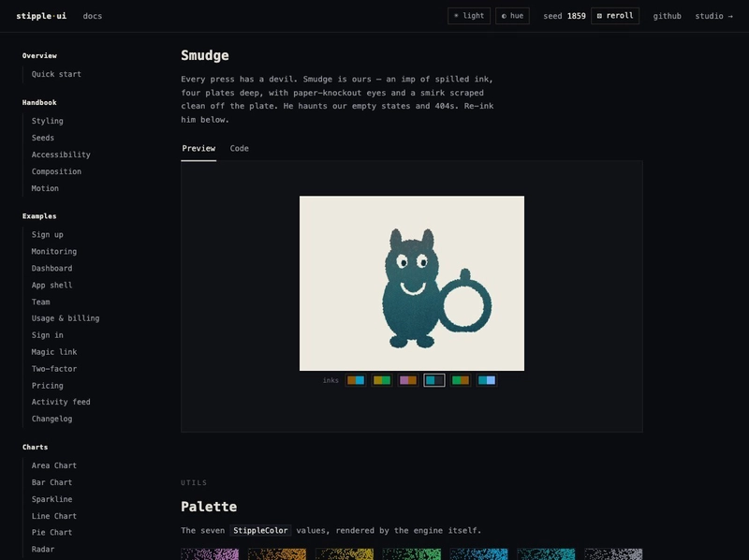Viewport: 749px width, 560px height.
Task: Click the Charts sidebar heading
Action: point(35,448)
